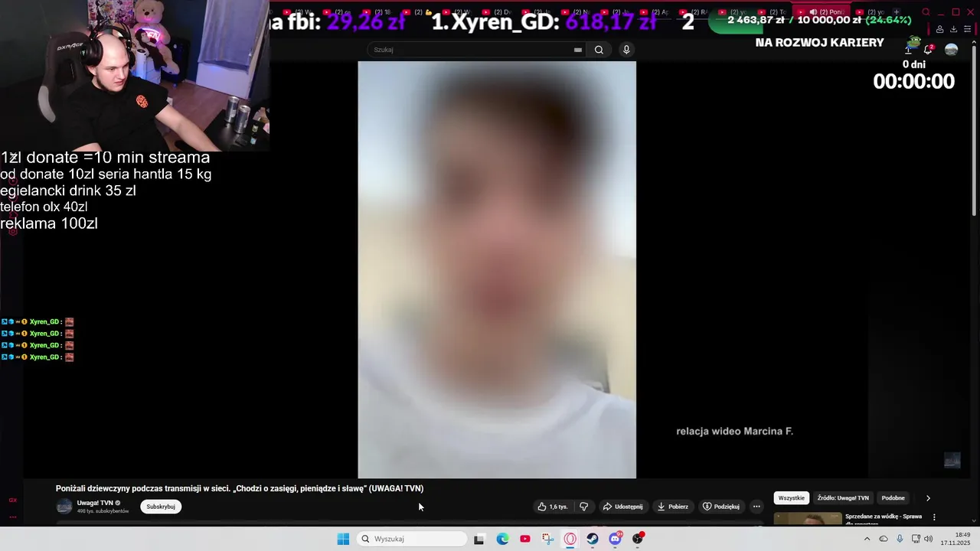Open YouTube notifications bell

[928, 50]
